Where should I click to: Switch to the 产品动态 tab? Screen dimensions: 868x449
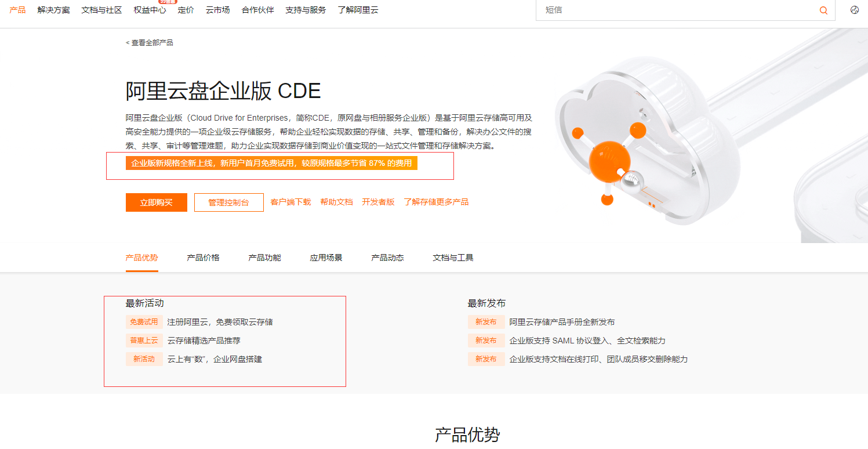pos(387,258)
